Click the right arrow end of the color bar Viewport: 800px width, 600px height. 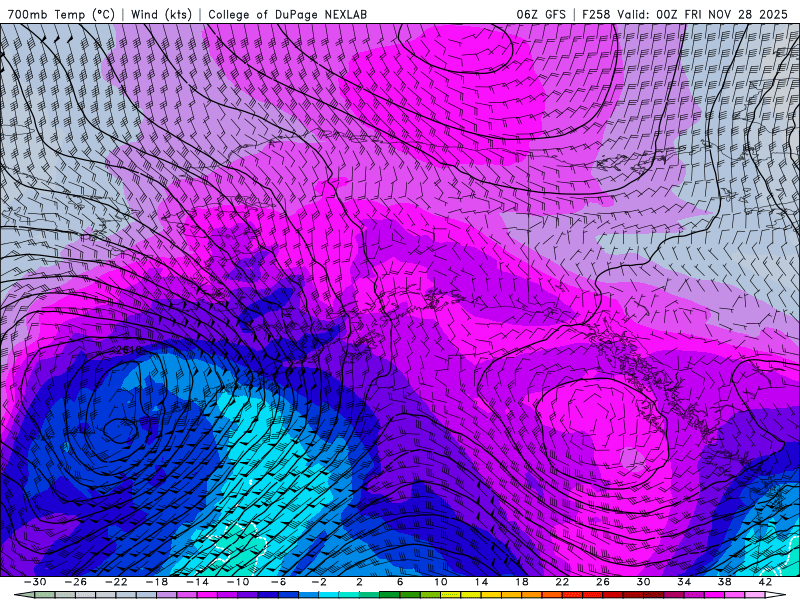[776, 595]
